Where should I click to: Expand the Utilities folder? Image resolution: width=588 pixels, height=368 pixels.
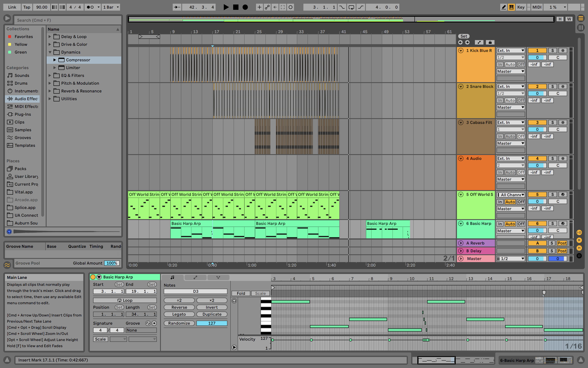[x=50, y=99]
